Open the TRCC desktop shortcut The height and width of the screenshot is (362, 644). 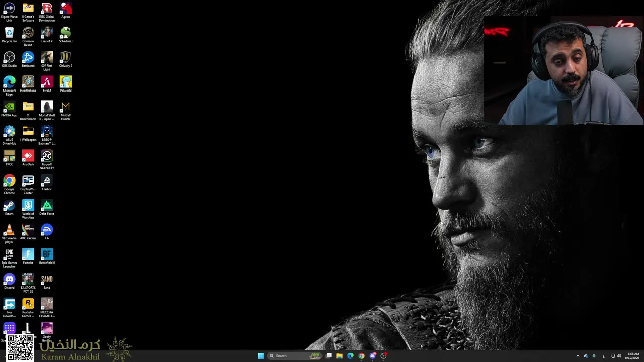click(9, 158)
